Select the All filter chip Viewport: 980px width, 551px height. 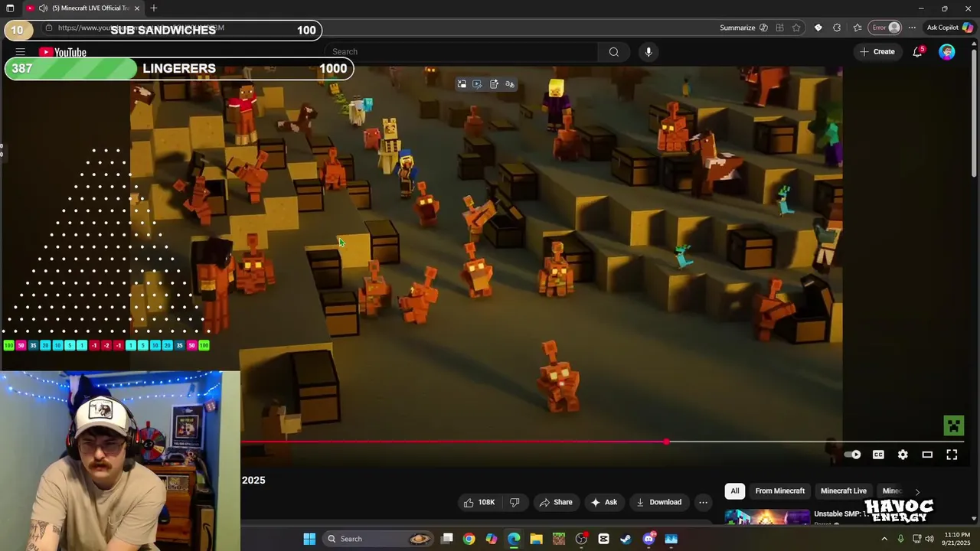tap(735, 491)
